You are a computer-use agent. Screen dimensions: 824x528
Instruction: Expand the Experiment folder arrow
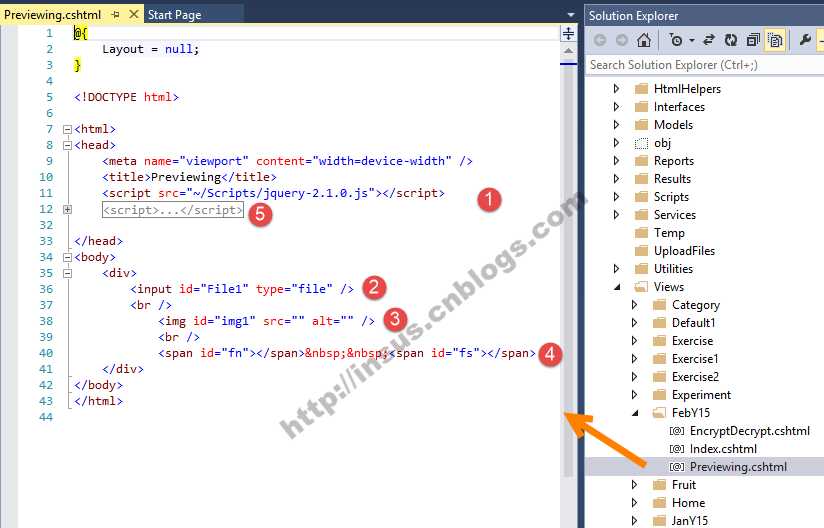tap(634, 395)
